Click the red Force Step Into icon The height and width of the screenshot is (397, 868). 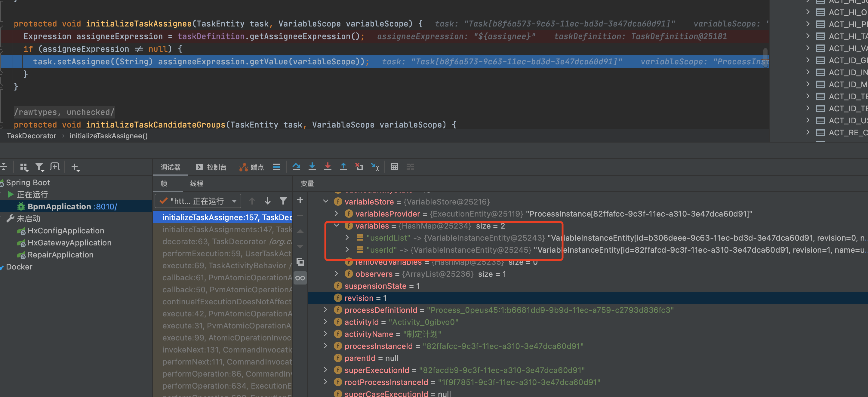[328, 167]
